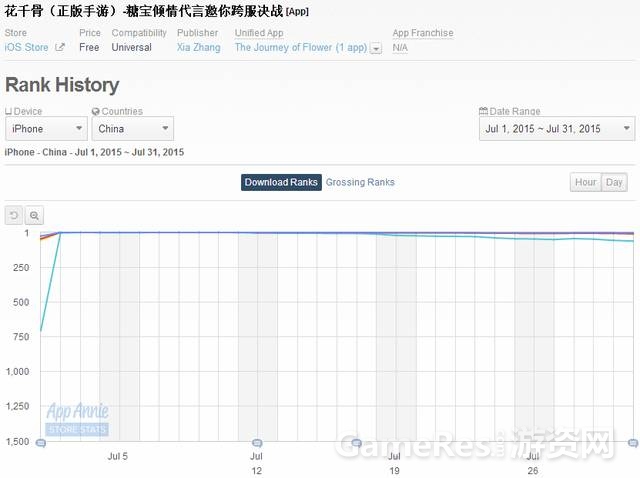The image size is (640, 478).
Task: Click the Free price value
Action: click(x=89, y=47)
